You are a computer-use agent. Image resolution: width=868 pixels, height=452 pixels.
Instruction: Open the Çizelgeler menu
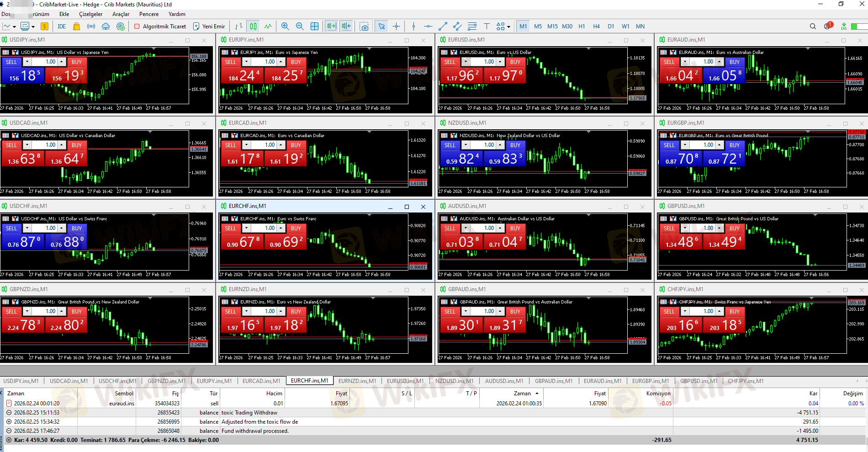click(x=91, y=14)
